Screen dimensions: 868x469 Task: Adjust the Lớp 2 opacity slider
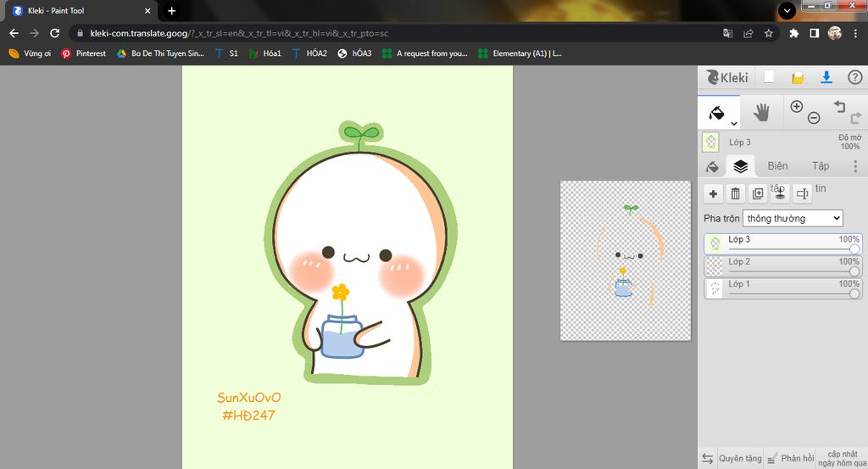pyautogui.click(x=854, y=271)
